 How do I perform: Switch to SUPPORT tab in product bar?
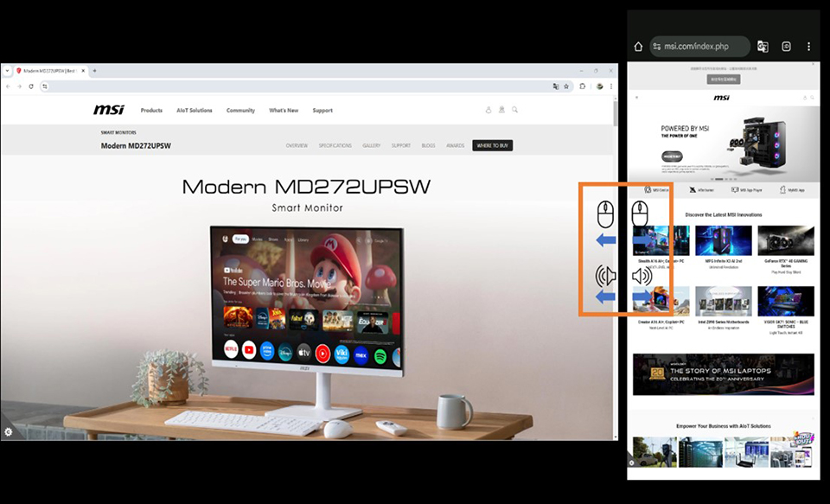(x=400, y=145)
